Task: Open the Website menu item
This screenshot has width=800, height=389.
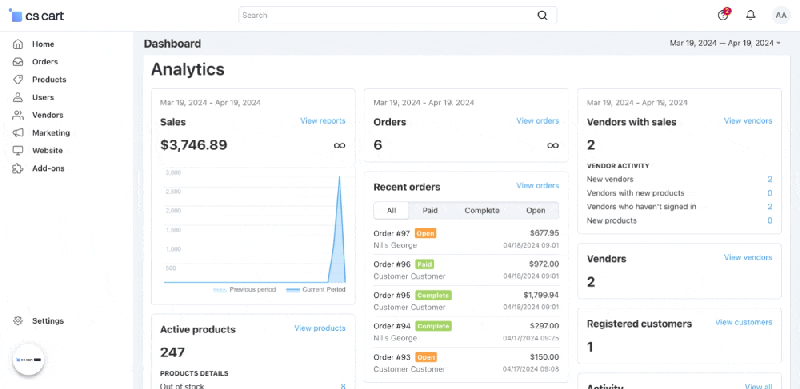Action: 47,151
